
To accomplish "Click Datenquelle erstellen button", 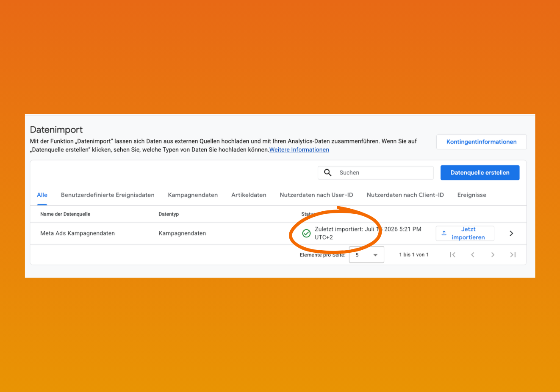I will tap(480, 173).
